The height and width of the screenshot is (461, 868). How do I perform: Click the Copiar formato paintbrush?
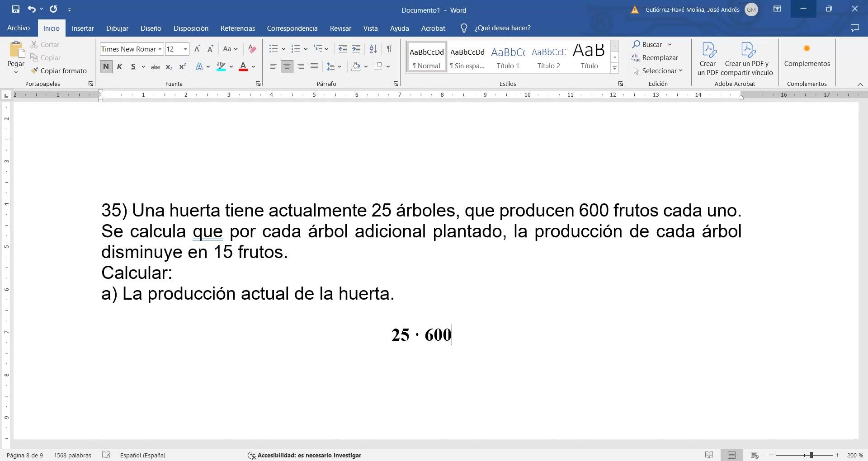[x=59, y=71]
